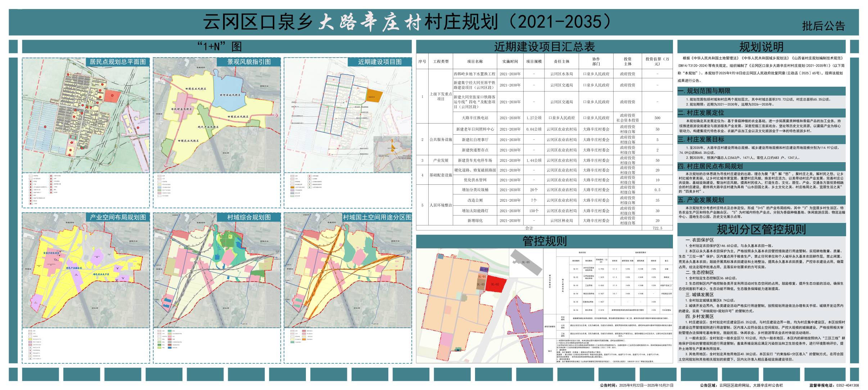This screenshot has width=868, height=390.
Task: Click the gray DL-05 parcel inset
Action: pyautogui.click(x=526, y=262)
